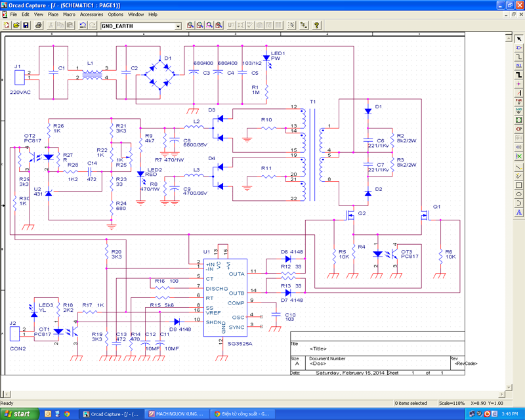Viewport: 525px width, 420px height.
Task: Click the Windows start button
Action: coord(20,414)
